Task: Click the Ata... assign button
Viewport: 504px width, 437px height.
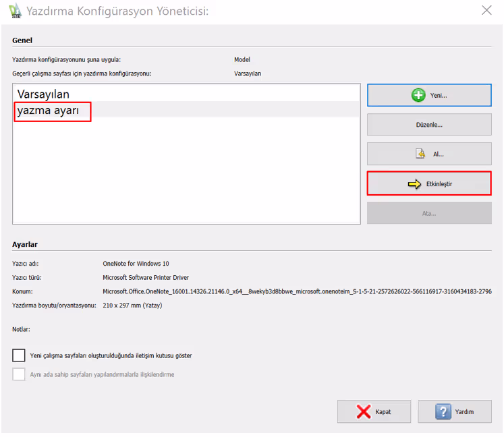Action: (429, 213)
